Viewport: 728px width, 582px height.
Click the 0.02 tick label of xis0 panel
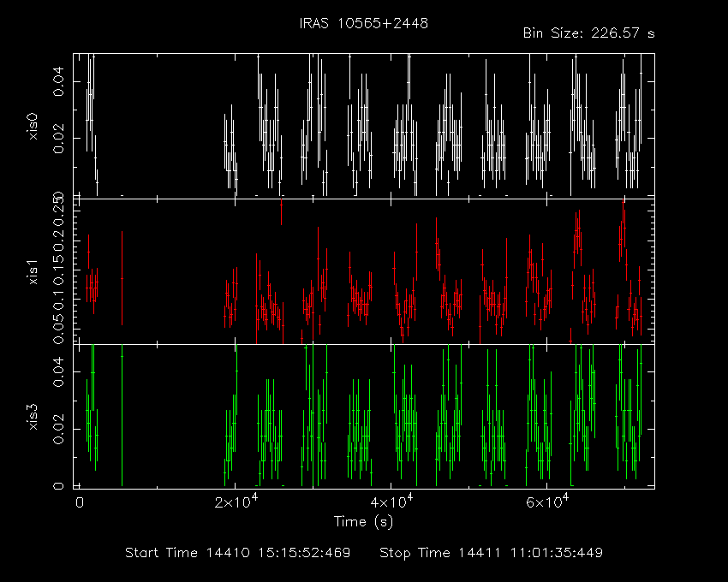tap(58, 139)
